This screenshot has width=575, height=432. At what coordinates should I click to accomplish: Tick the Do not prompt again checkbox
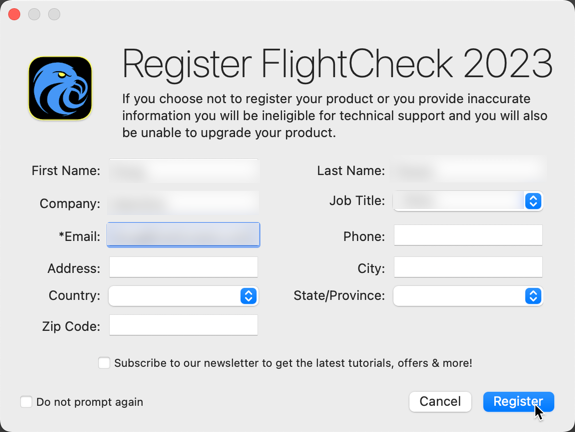(26, 402)
